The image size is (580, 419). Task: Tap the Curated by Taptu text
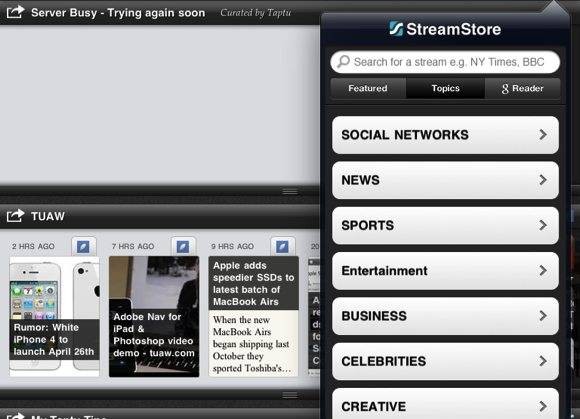(256, 13)
